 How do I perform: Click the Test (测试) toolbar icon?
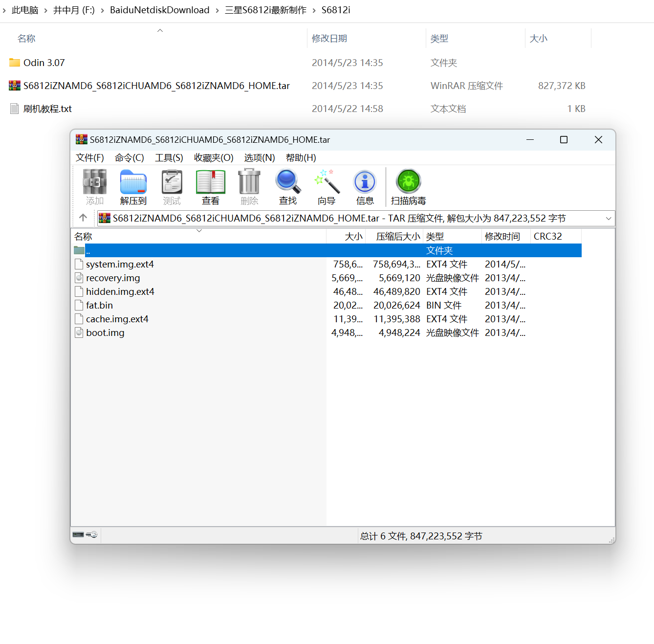pos(172,182)
